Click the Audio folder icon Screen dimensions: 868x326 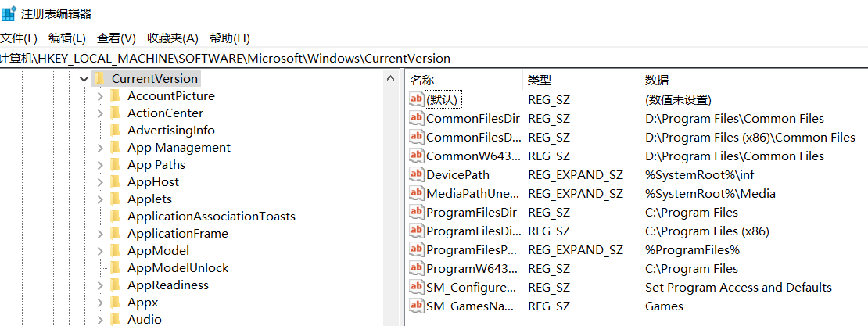pos(115,320)
